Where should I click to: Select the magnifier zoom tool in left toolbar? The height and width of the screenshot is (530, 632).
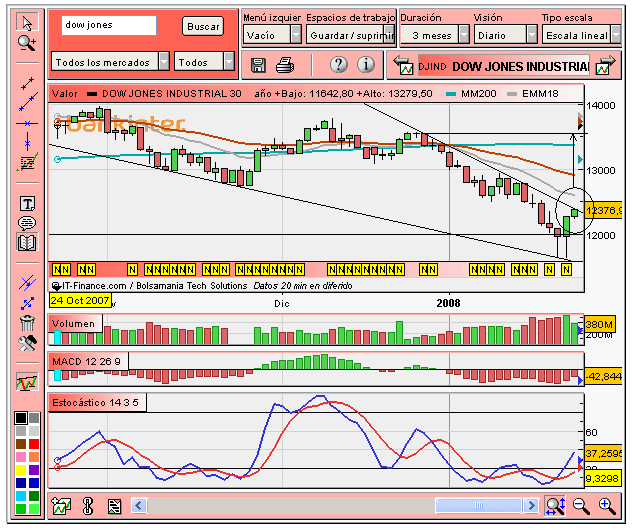click(x=27, y=43)
